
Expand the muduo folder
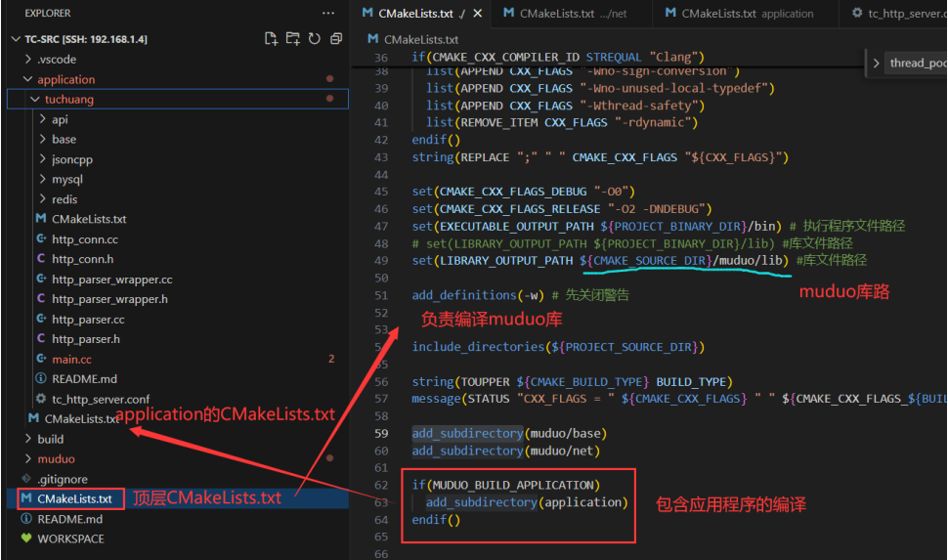(x=27, y=458)
